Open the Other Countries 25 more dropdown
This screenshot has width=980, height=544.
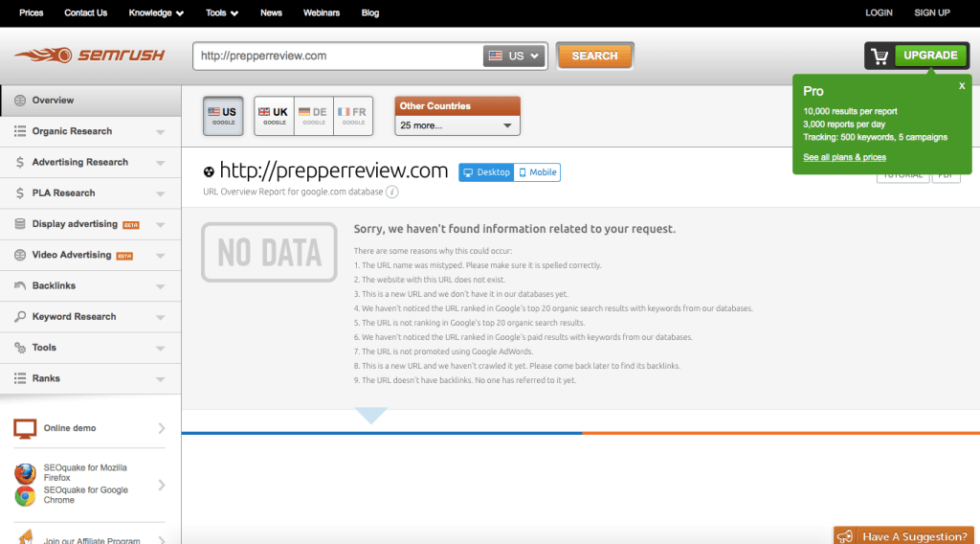[x=457, y=125]
